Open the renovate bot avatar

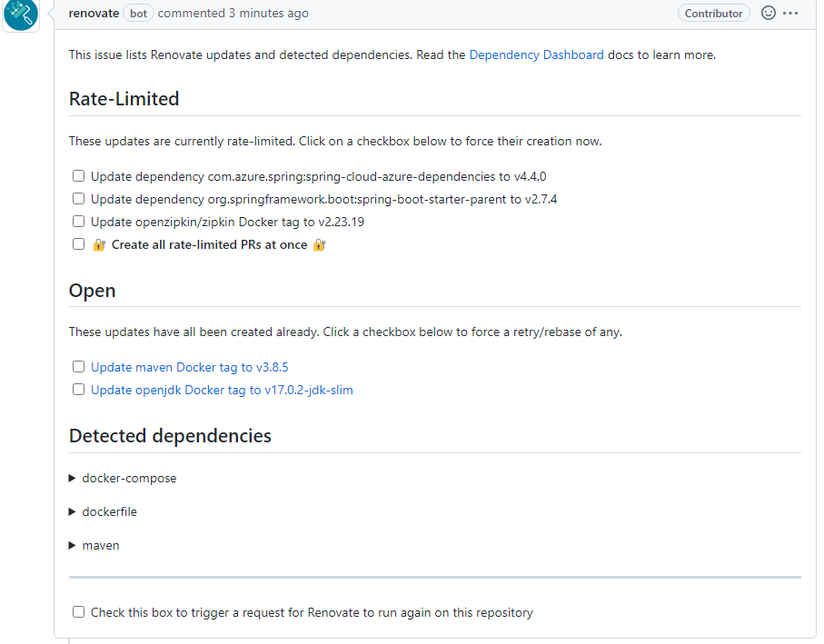pyautogui.click(x=21, y=15)
